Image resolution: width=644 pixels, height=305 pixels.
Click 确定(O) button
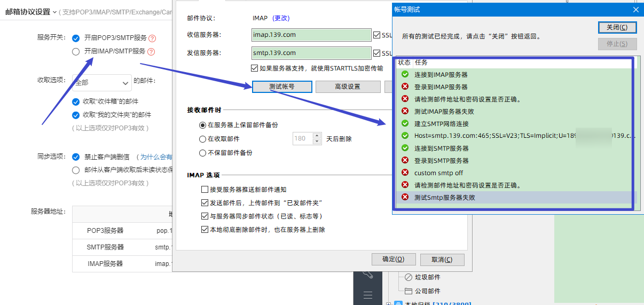coord(394,260)
